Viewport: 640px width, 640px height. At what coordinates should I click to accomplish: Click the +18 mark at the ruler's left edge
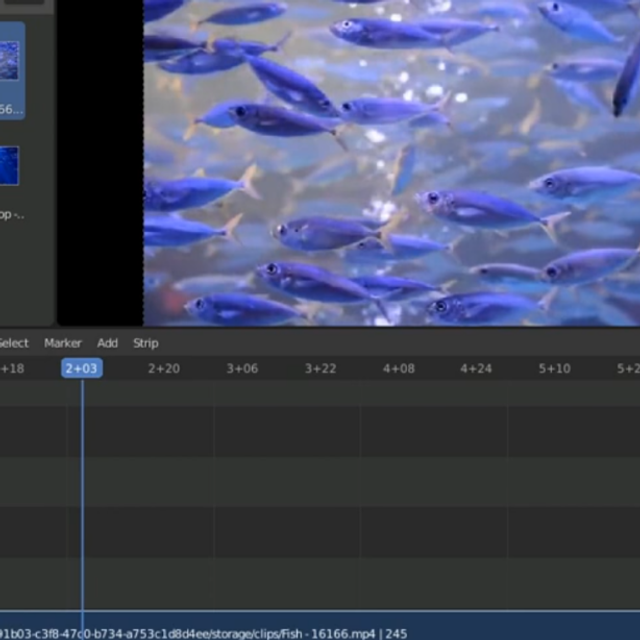click(x=11, y=369)
